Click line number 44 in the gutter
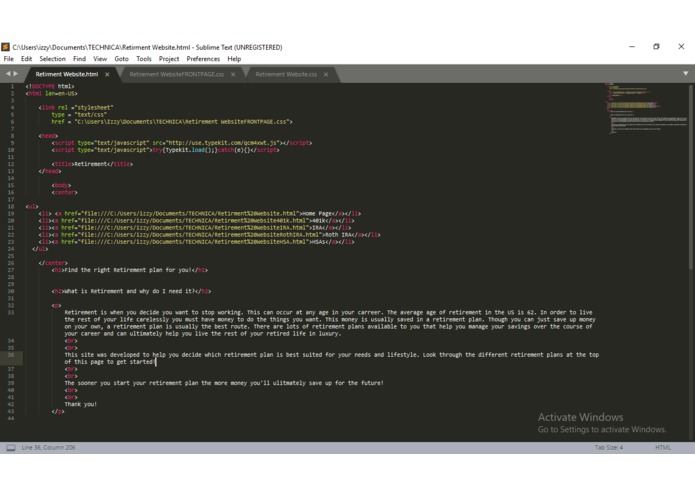Viewport: 695px width, 494px height. point(11,418)
